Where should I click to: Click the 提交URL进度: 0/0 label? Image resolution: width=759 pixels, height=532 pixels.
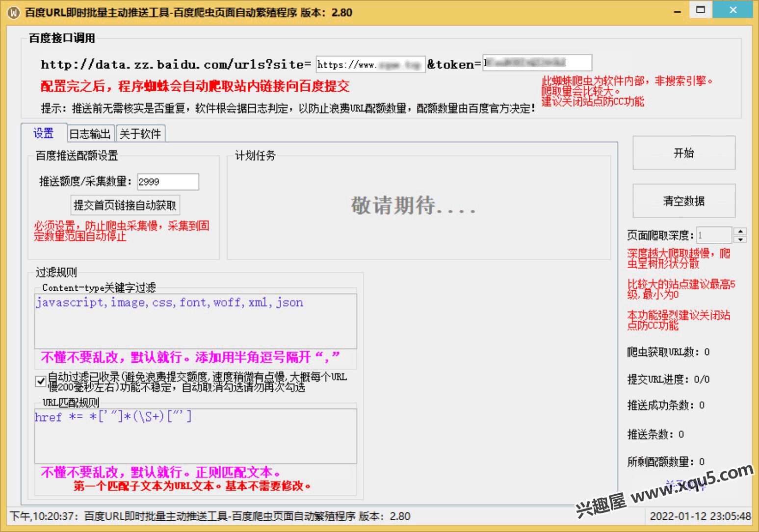[668, 380]
